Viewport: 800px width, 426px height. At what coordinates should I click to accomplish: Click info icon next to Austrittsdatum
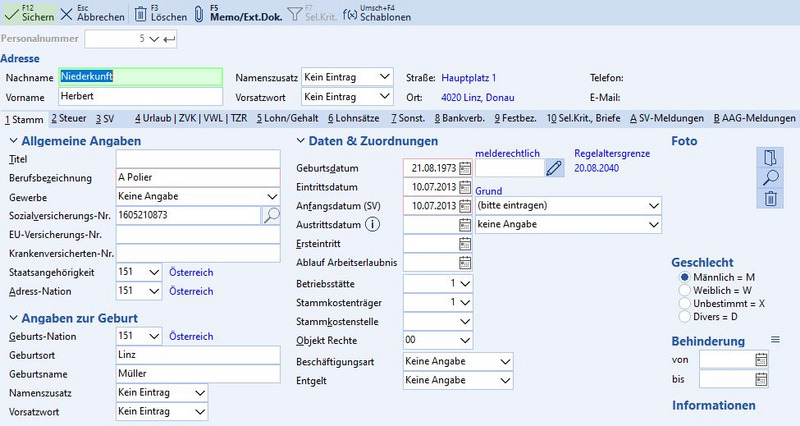click(x=373, y=224)
